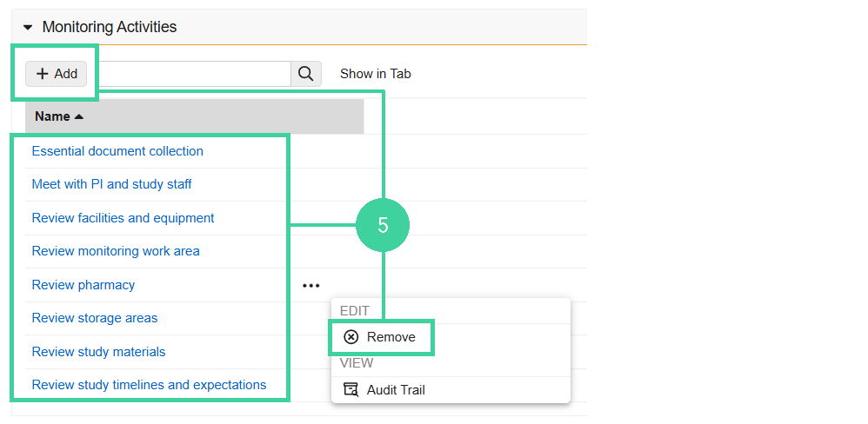This screenshot has width=868, height=424.
Task: Select Audit Trail from the menu
Action: pos(384,390)
